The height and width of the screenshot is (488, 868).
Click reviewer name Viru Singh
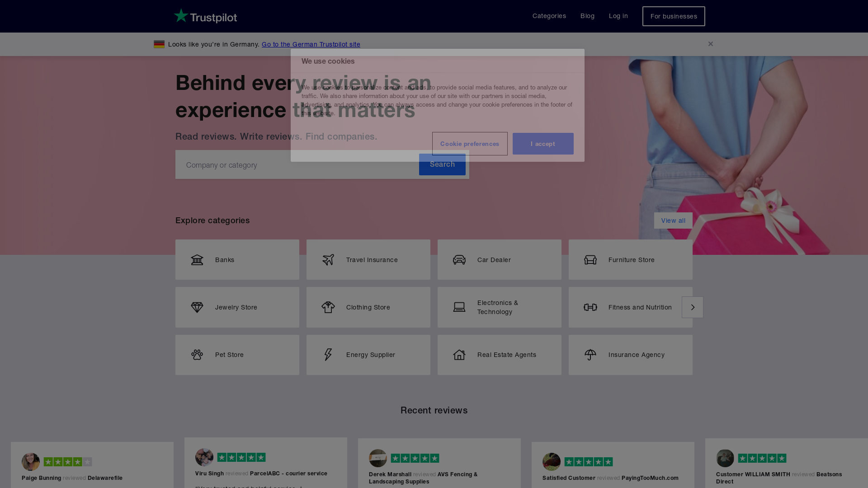click(x=209, y=474)
